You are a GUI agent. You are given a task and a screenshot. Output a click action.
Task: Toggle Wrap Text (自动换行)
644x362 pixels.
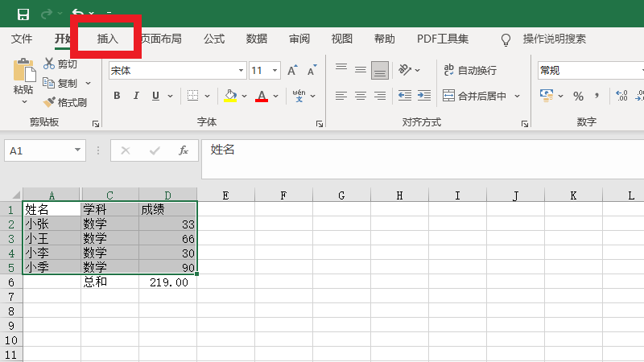pyautogui.click(x=470, y=71)
